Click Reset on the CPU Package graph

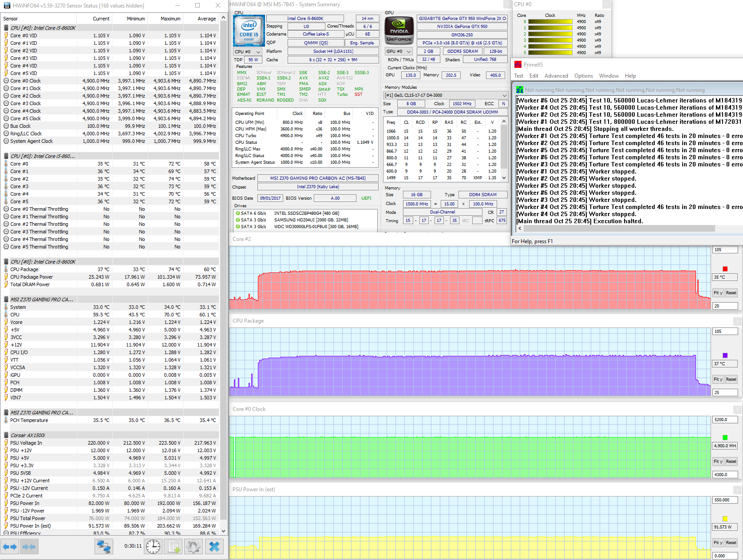[731, 379]
